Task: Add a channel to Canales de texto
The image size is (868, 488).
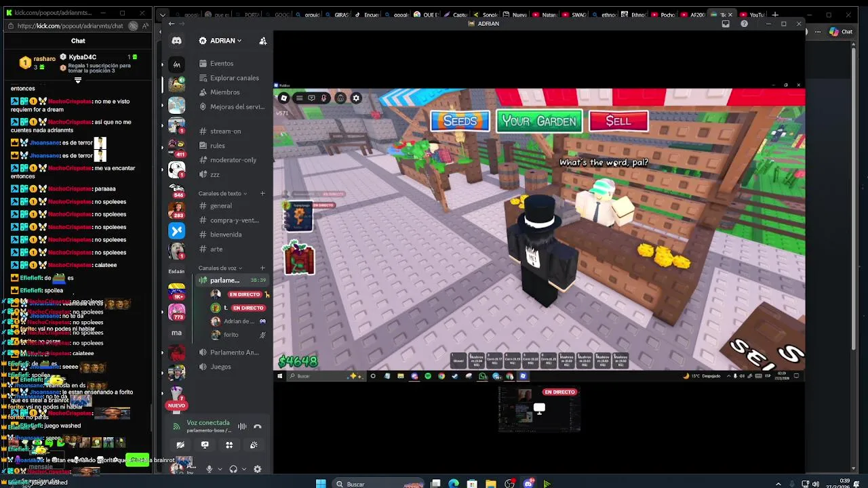Action: click(x=262, y=194)
